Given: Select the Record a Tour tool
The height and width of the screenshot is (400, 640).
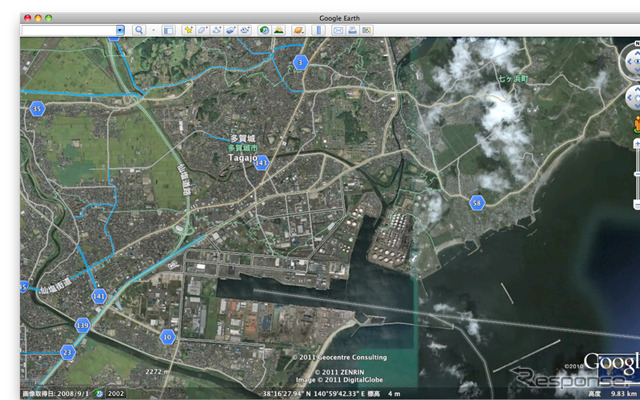Looking at the screenshot, I should pos(245,30).
